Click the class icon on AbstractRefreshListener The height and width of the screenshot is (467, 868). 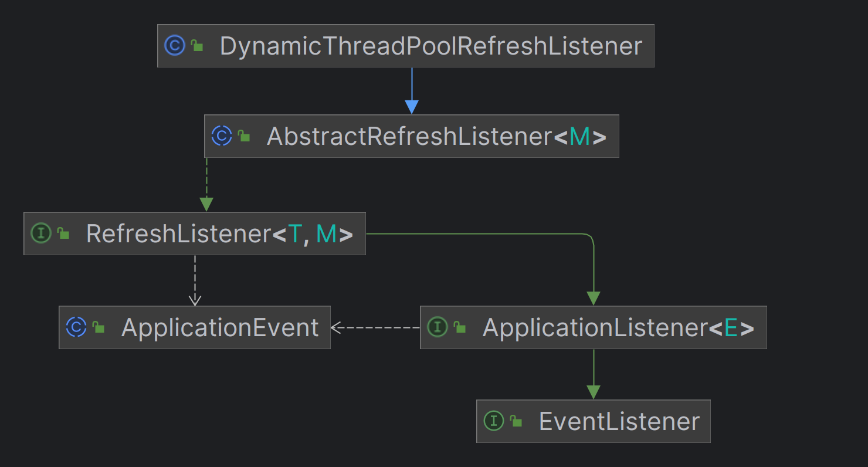pyautogui.click(x=222, y=136)
